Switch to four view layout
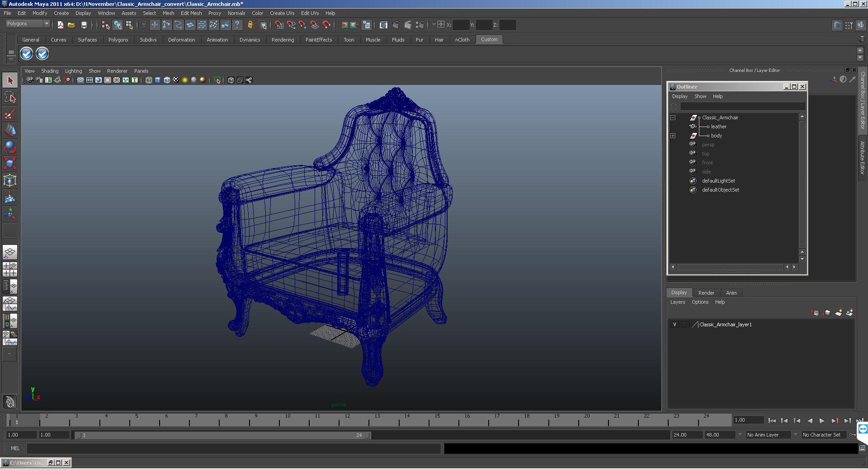This screenshot has width=868, height=470. coord(10,269)
